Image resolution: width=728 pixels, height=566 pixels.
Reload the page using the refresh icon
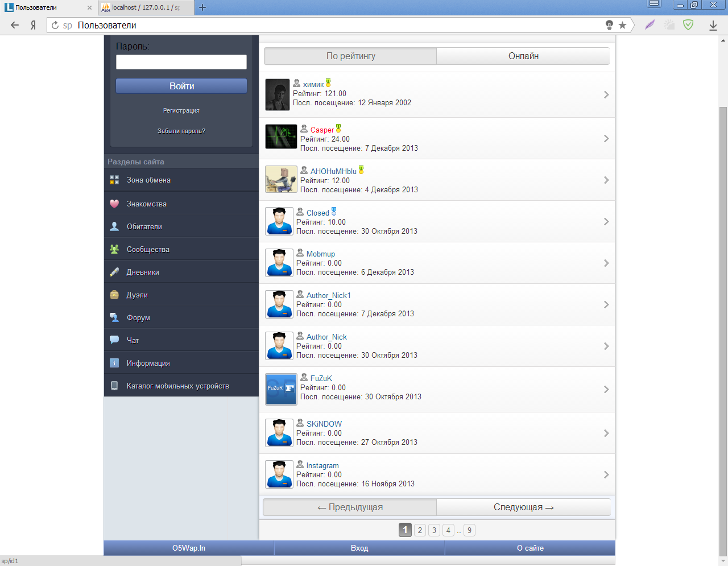(55, 25)
